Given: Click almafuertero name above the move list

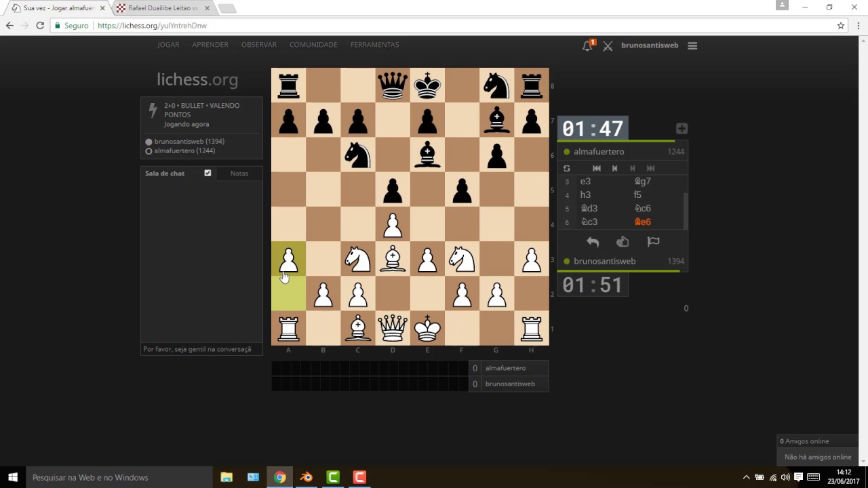Looking at the screenshot, I should (x=599, y=152).
